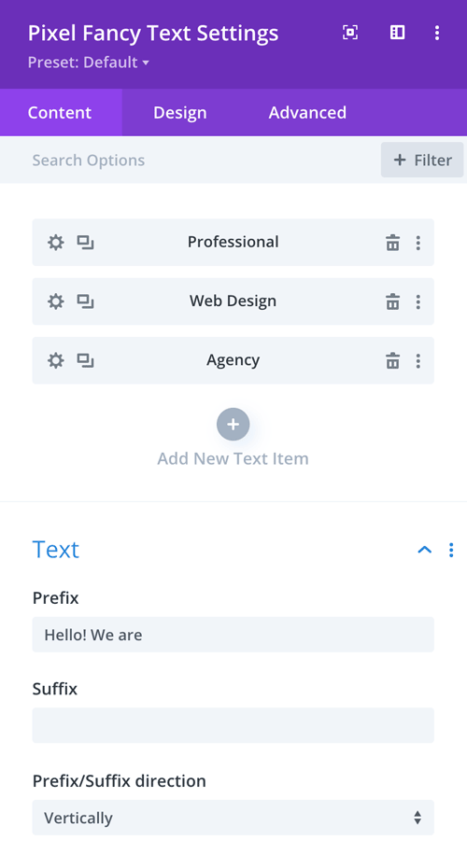Open header three-dot menu
The image size is (467, 868).
(x=437, y=33)
